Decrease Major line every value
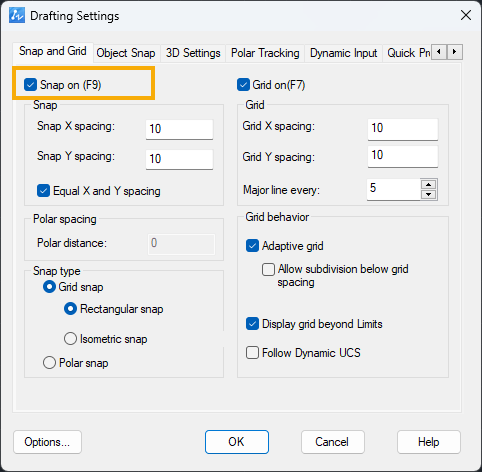Image resolution: width=482 pixels, height=472 pixels. 429,195
